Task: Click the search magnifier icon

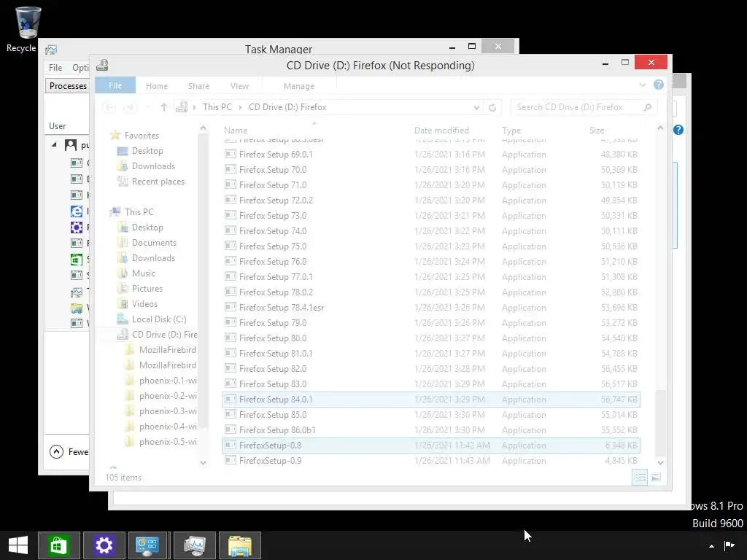Action: [x=648, y=107]
